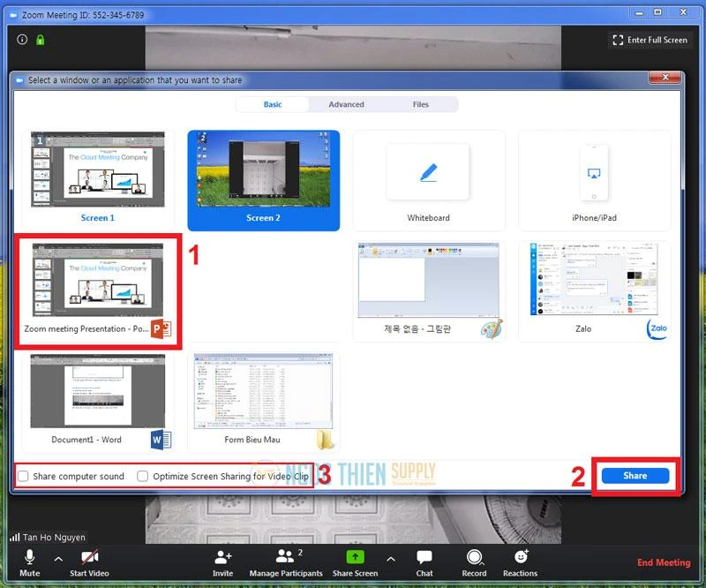
Task: Select the Whiteboard sharing option
Action: point(428,180)
